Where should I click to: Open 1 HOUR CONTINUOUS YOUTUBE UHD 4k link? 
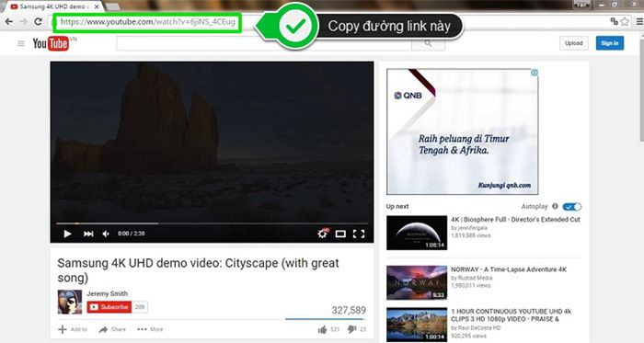[x=511, y=315]
